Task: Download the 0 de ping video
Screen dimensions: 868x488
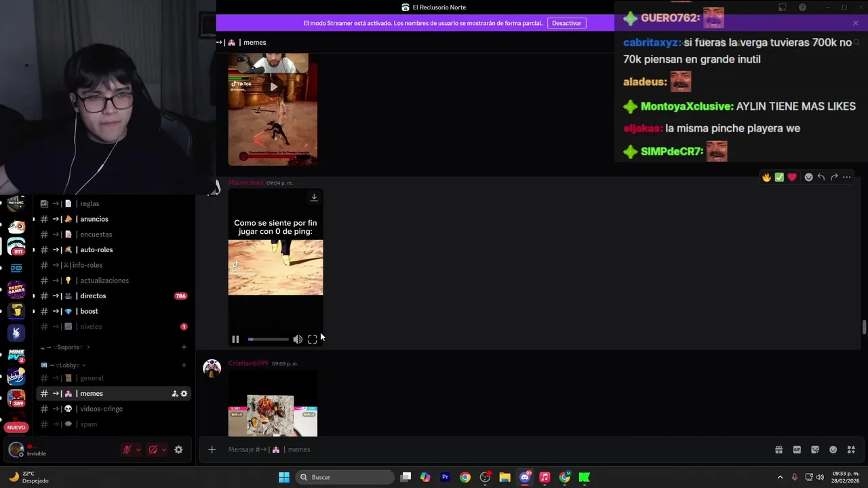Action: tap(314, 197)
